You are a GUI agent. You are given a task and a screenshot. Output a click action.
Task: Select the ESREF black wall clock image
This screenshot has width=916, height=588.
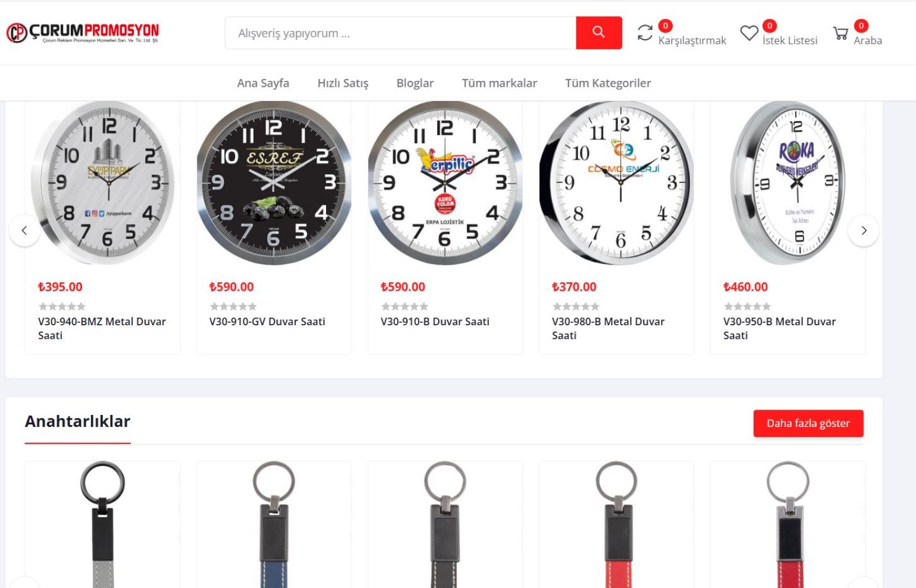(x=274, y=183)
